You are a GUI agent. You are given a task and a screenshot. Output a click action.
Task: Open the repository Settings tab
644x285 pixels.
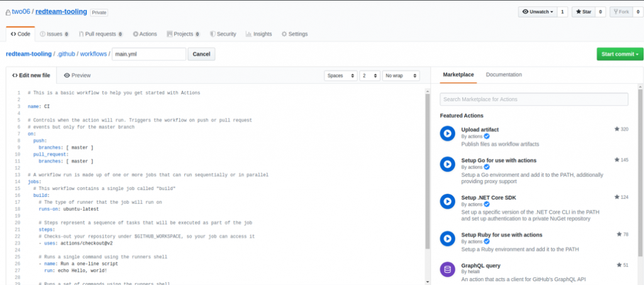(x=294, y=34)
